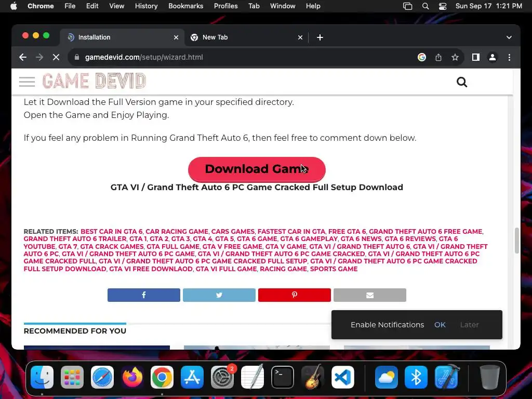Open the File menu

click(x=70, y=6)
